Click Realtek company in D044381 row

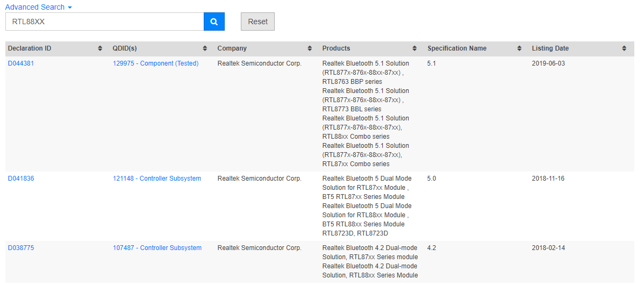tap(260, 63)
